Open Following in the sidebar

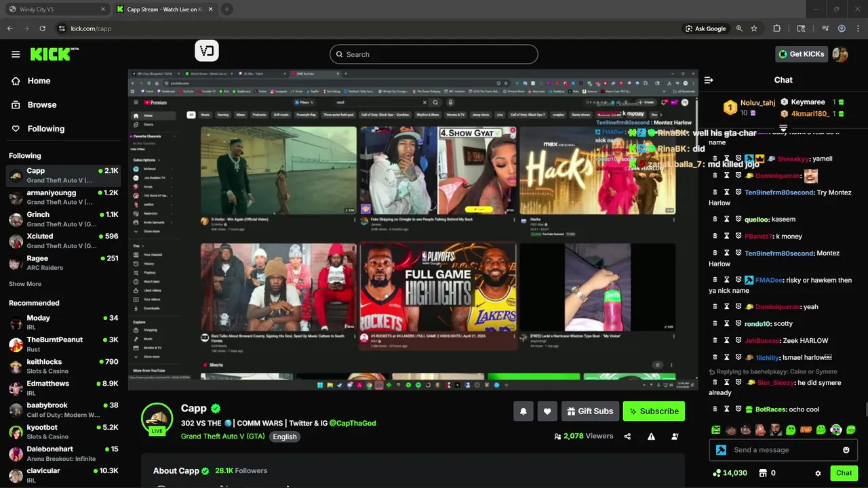coord(46,129)
